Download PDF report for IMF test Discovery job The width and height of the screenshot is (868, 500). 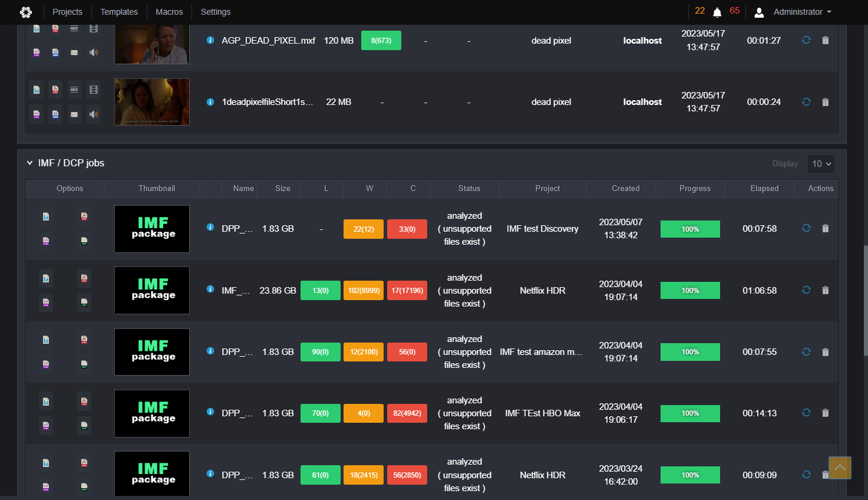(x=84, y=216)
